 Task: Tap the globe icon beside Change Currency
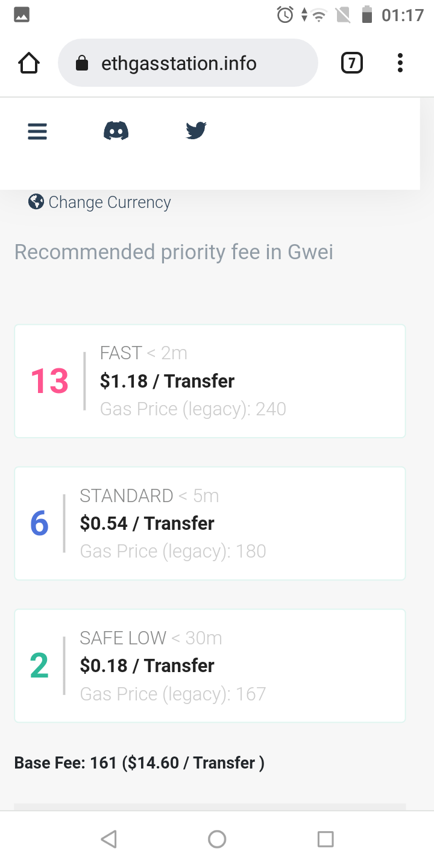coord(36,202)
